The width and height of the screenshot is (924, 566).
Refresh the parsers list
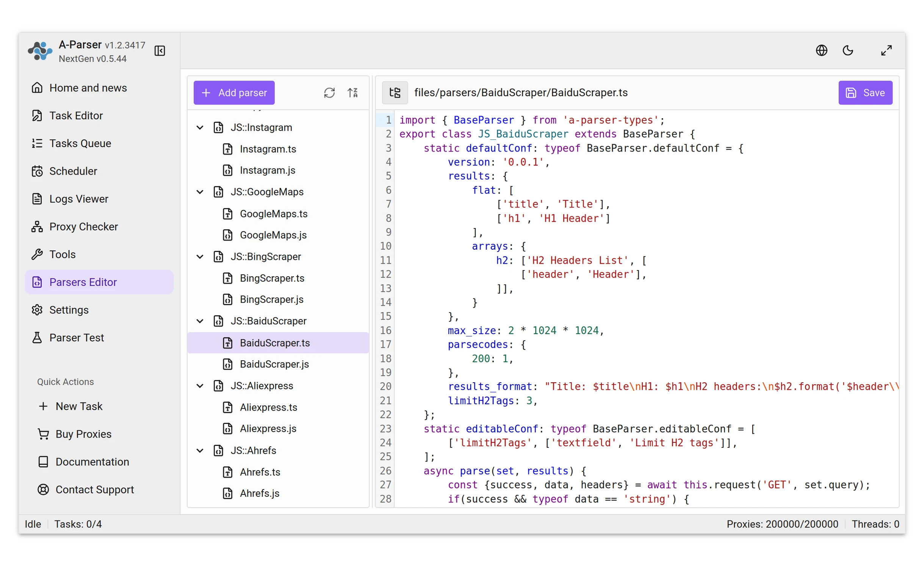(x=329, y=92)
